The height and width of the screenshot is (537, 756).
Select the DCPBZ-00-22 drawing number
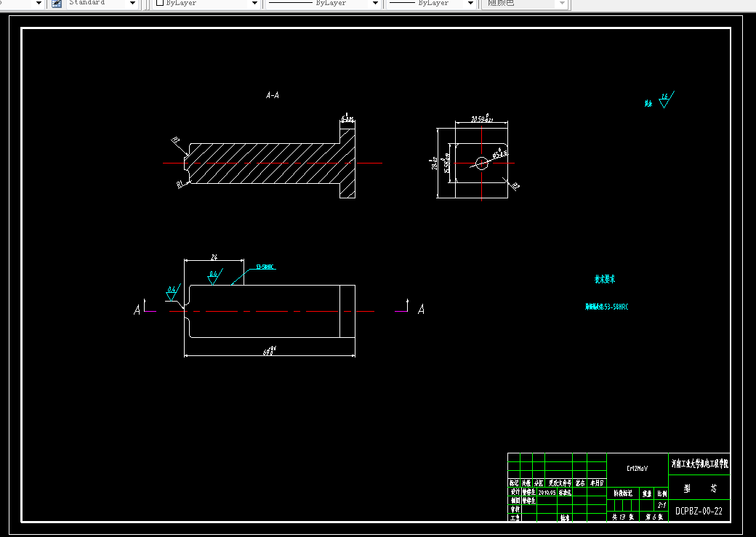click(699, 512)
